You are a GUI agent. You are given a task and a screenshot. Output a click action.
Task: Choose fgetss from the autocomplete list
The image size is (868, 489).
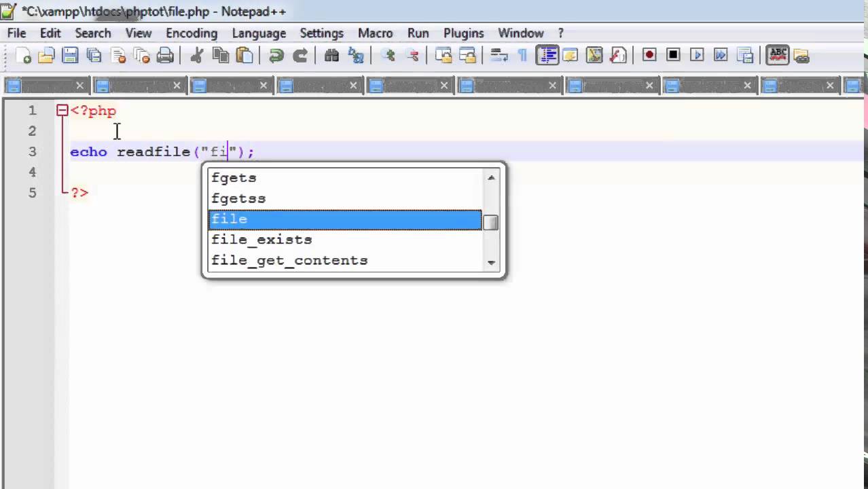pyautogui.click(x=345, y=198)
